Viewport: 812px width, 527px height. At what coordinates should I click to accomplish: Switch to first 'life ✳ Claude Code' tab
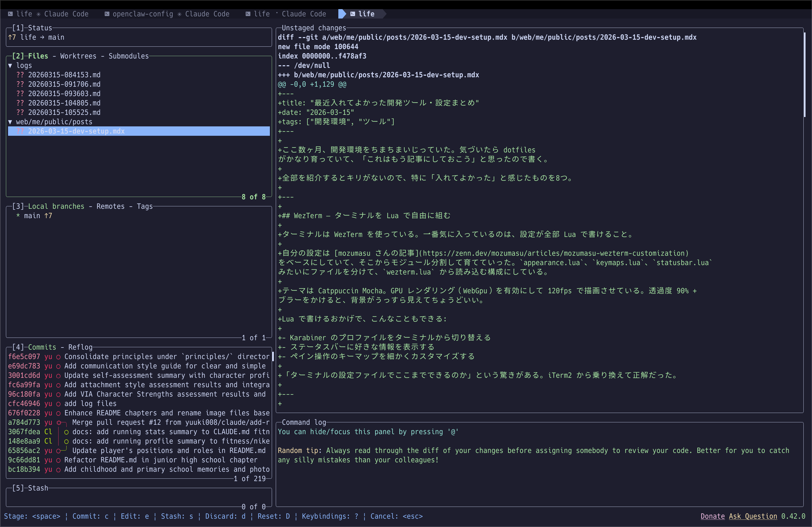click(x=48, y=14)
